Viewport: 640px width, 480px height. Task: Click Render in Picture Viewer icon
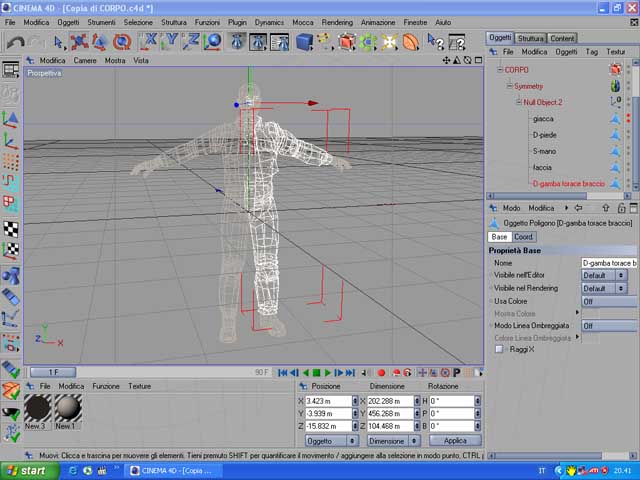tap(258, 42)
